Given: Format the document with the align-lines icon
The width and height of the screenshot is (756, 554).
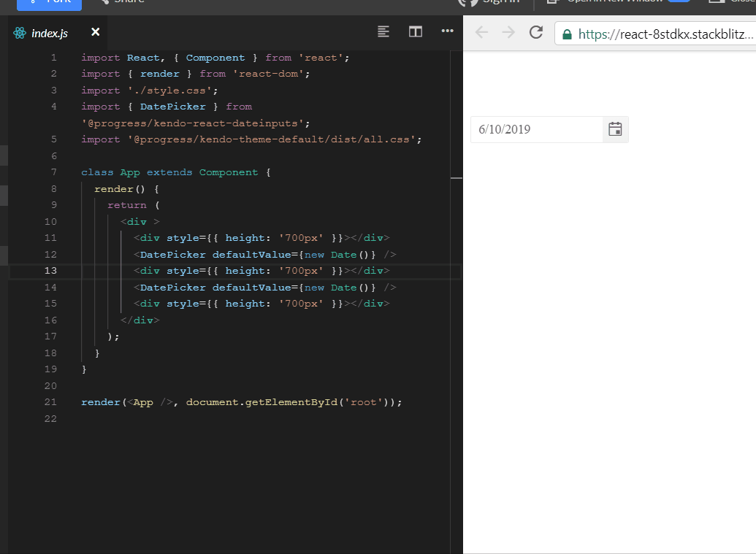Looking at the screenshot, I should (383, 32).
